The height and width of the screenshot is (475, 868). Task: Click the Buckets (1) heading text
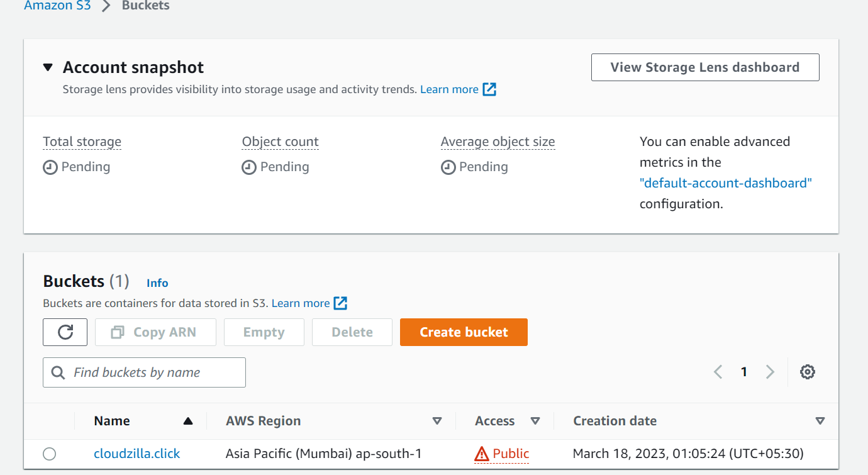pos(86,281)
